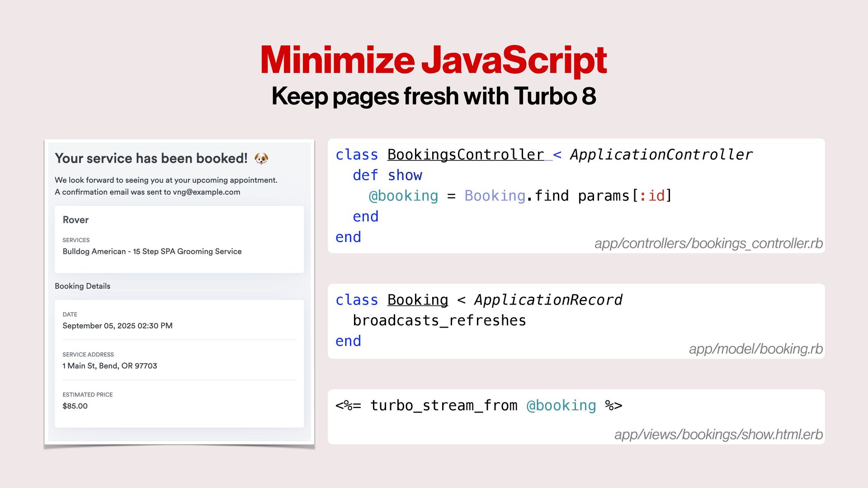Click the 'Minimize JavaScript' heading

433,60
